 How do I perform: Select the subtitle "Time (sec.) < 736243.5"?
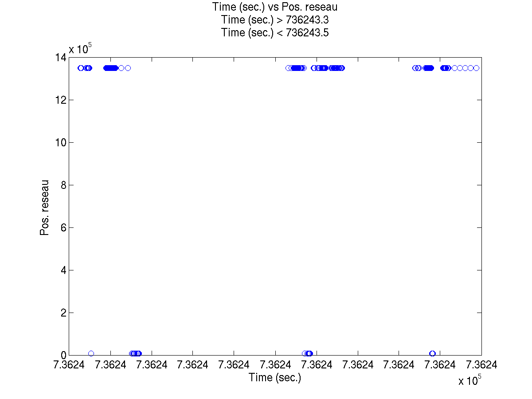point(275,33)
